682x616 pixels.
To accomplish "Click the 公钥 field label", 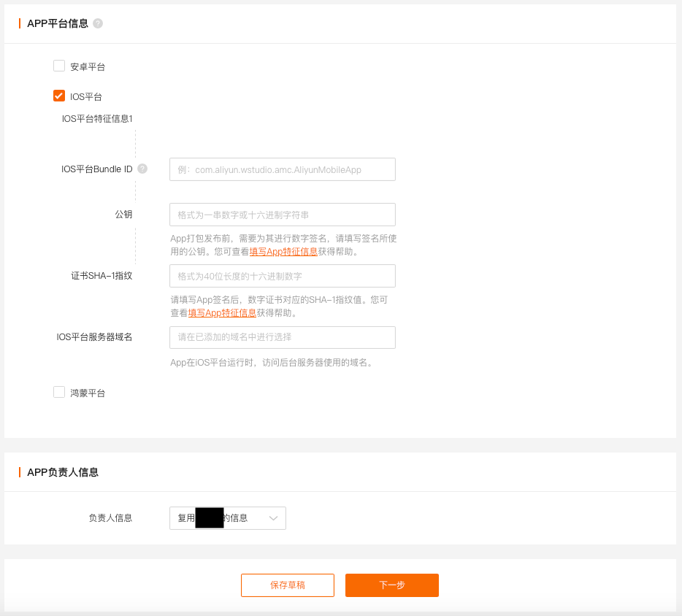I will tap(123, 215).
